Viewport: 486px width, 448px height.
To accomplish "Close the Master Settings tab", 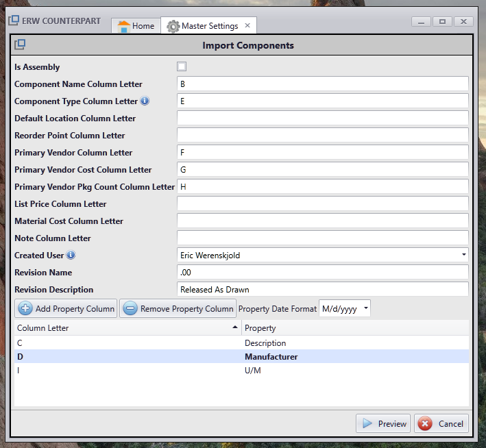I will click(247, 26).
